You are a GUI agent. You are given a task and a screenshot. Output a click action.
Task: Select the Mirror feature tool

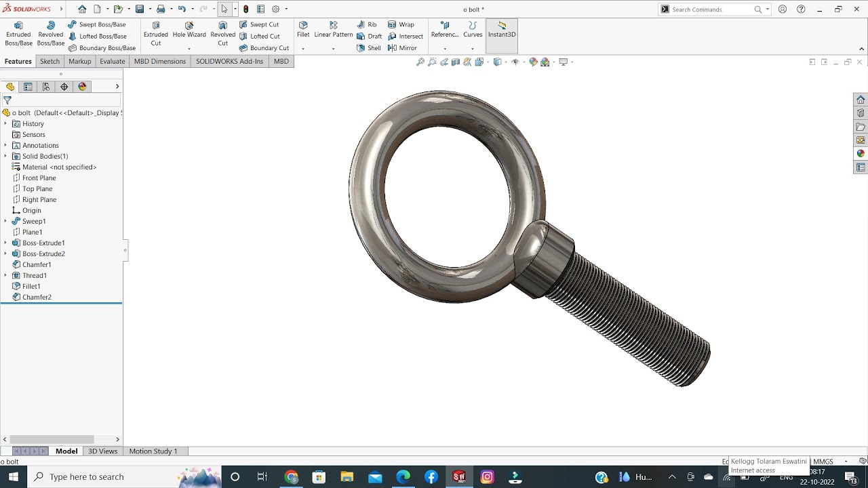coord(403,48)
